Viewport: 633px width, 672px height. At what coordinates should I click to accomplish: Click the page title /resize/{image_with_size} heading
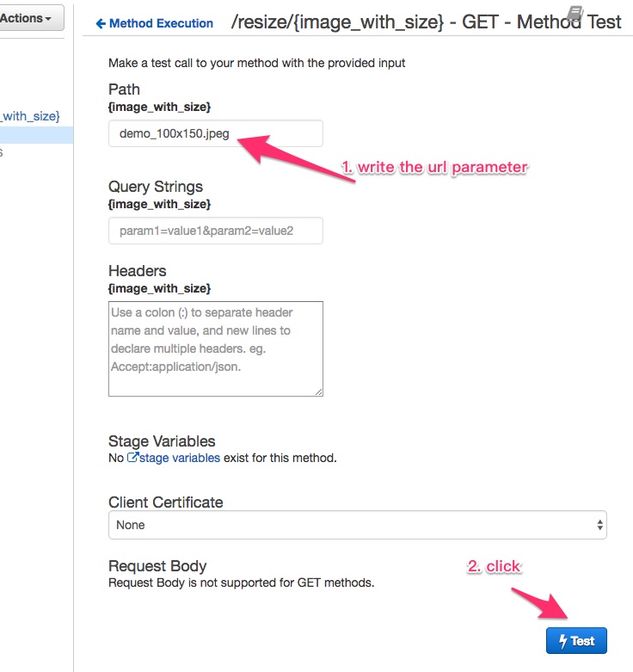(426, 22)
